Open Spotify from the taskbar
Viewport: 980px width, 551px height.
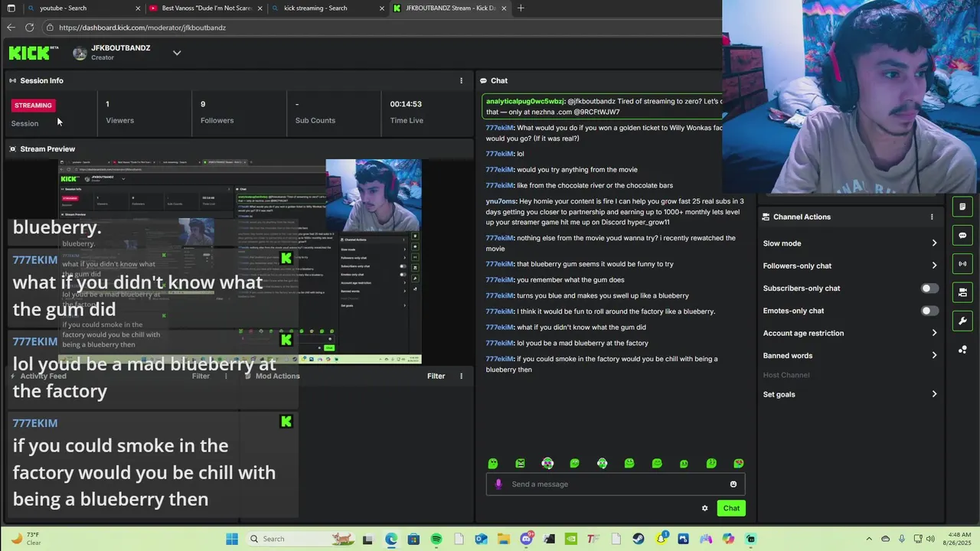pyautogui.click(x=436, y=539)
